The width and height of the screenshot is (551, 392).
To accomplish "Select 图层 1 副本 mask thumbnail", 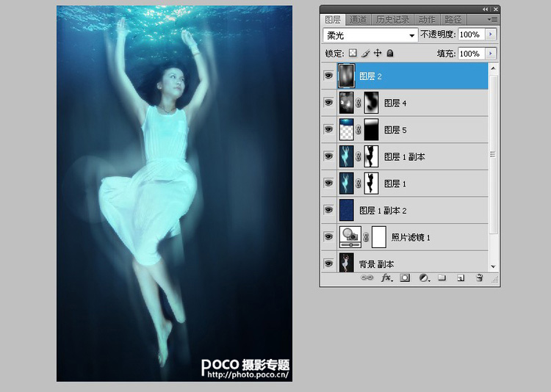I will coord(371,156).
